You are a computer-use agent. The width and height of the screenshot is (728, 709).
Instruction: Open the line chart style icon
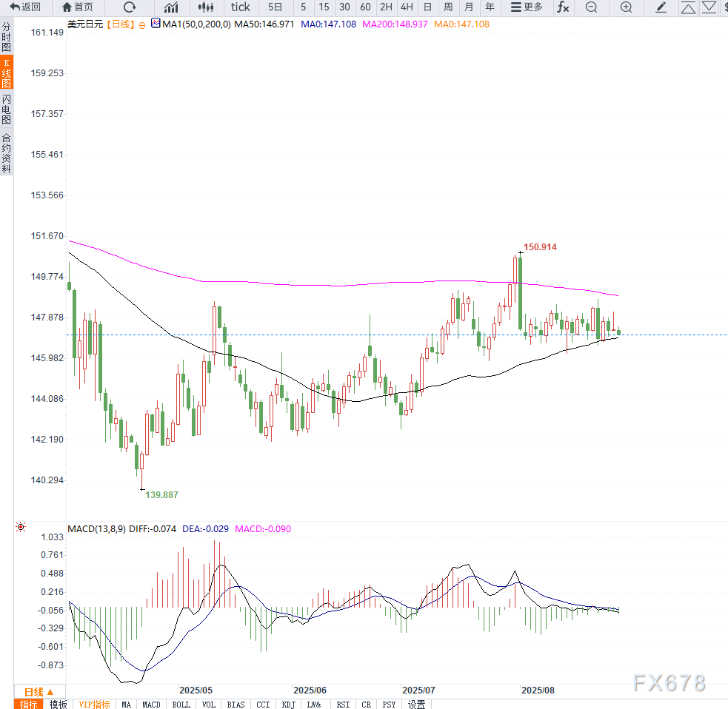171,7
